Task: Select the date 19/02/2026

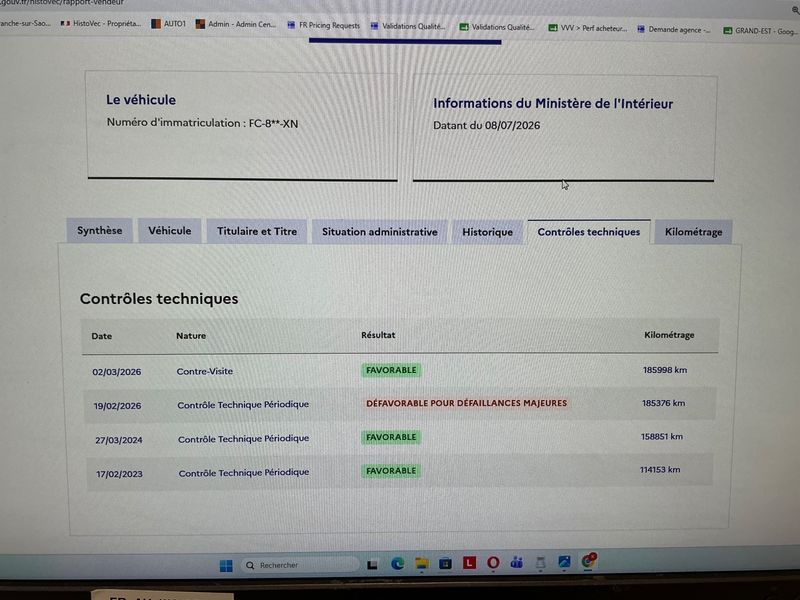Action: (117, 406)
